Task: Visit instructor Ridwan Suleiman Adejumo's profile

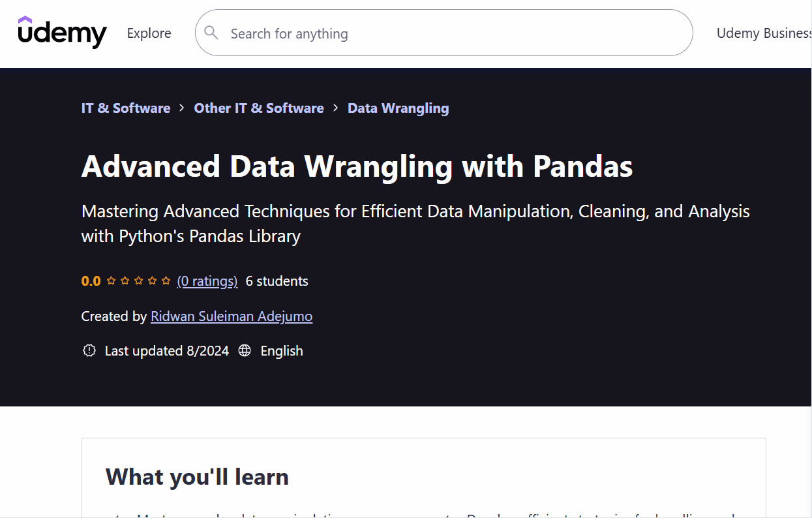Action: click(232, 316)
